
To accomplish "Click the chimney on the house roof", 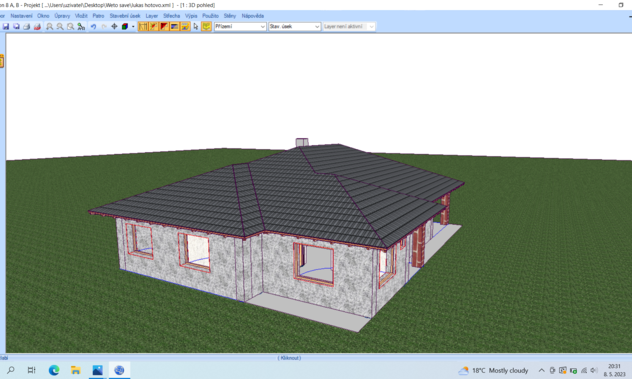I will [302, 142].
